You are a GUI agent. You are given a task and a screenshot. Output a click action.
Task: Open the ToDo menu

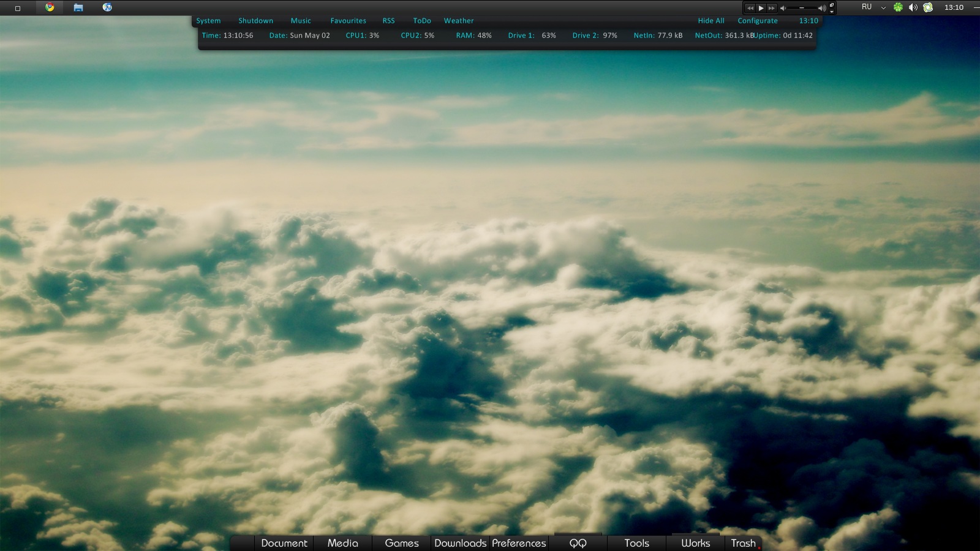pyautogui.click(x=422, y=21)
